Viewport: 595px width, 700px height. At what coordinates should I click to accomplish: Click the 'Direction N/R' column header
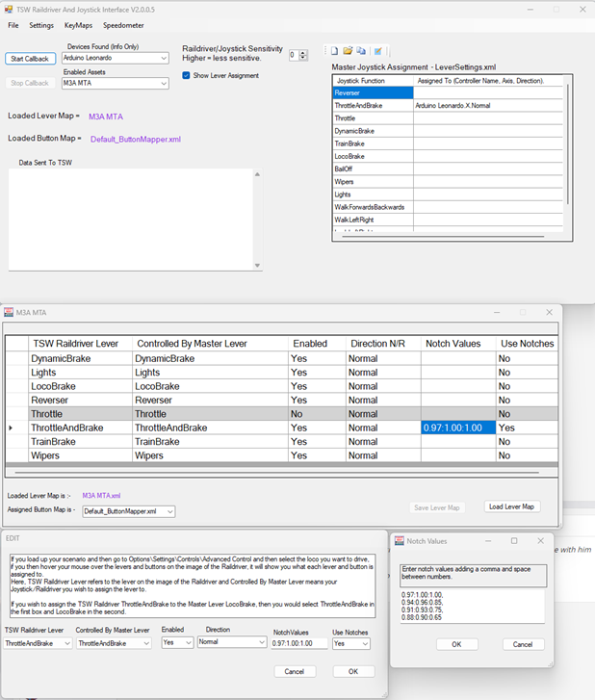pos(383,344)
